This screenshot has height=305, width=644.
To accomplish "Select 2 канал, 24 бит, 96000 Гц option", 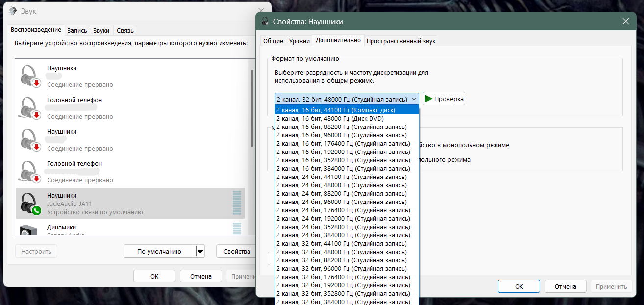I will coord(341,202).
